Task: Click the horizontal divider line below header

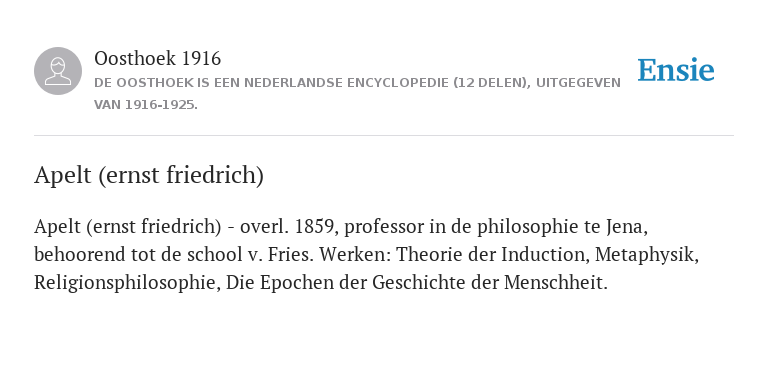Action: [384, 135]
